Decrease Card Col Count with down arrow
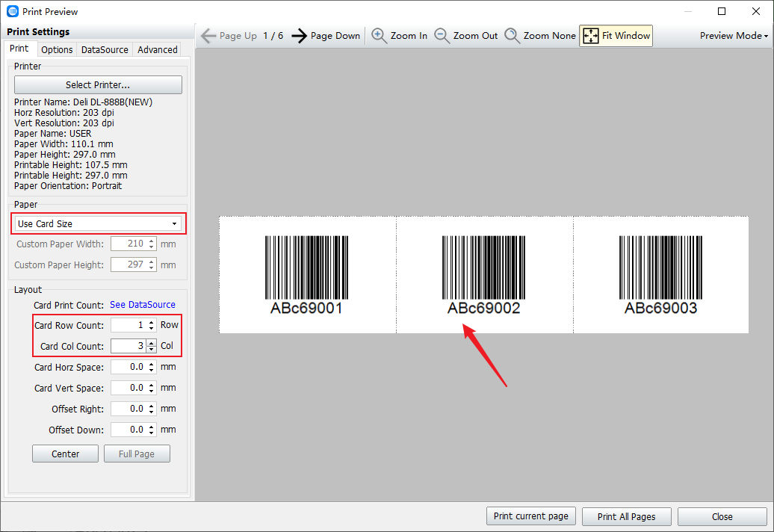Screen dimensions: 774x532 [x=152, y=350]
